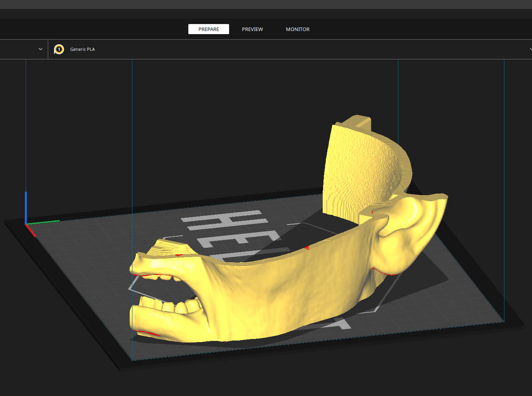This screenshot has width=532, height=396.
Task: Expand the printer selector chevron left of the extruder icon
Action: click(40, 49)
